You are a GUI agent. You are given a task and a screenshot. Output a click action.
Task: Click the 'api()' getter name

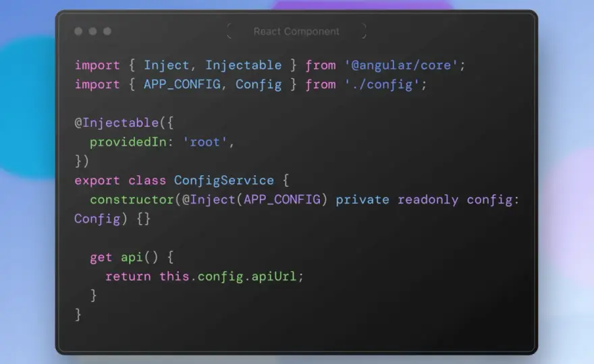tap(139, 257)
